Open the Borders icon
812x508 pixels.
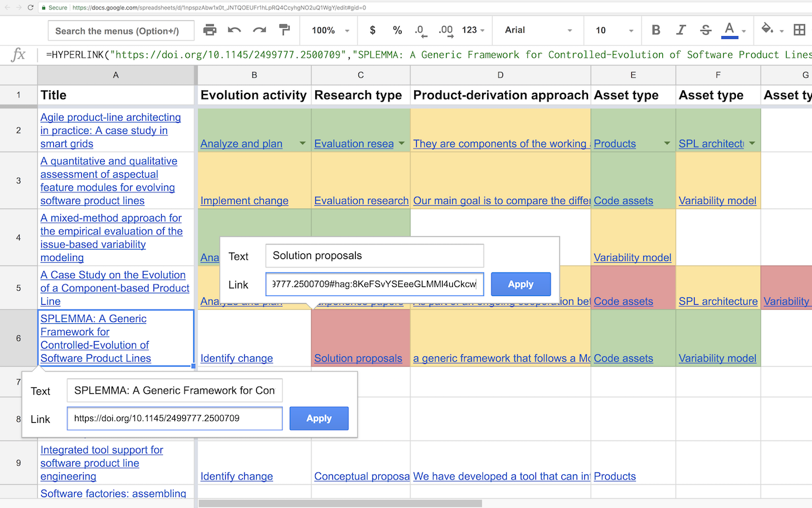(x=800, y=30)
